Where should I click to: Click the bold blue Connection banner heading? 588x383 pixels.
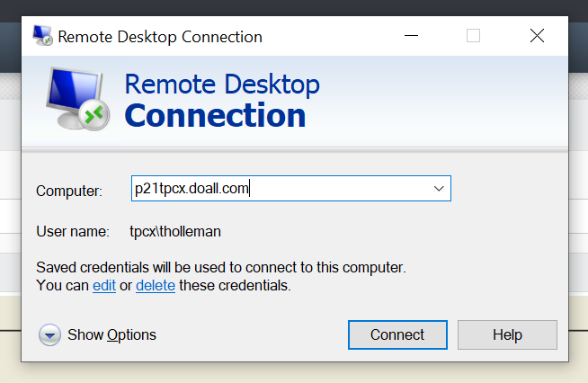point(215,115)
